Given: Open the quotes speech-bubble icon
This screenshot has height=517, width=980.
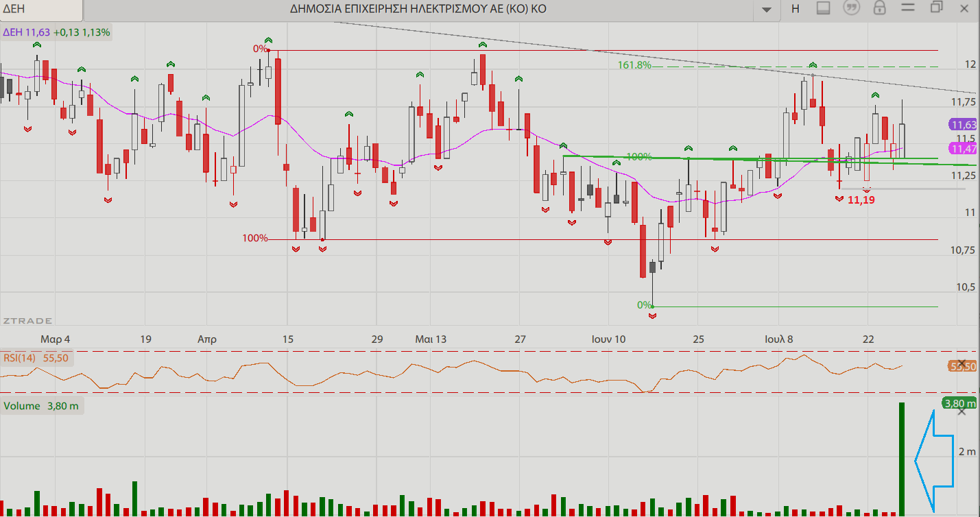Looking at the screenshot, I should click(x=852, y=8).
